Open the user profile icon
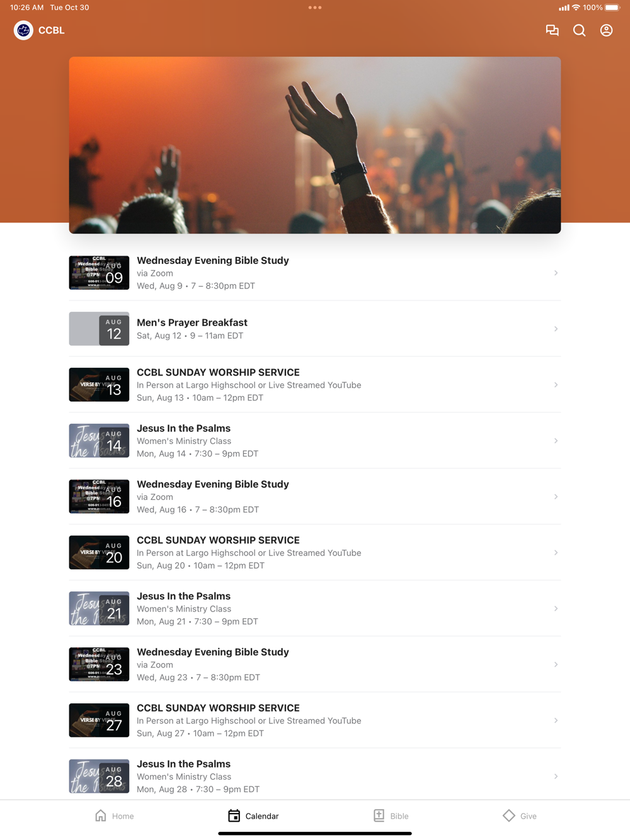The height and width of the screenshot is (840, 630). coord(606,30)
